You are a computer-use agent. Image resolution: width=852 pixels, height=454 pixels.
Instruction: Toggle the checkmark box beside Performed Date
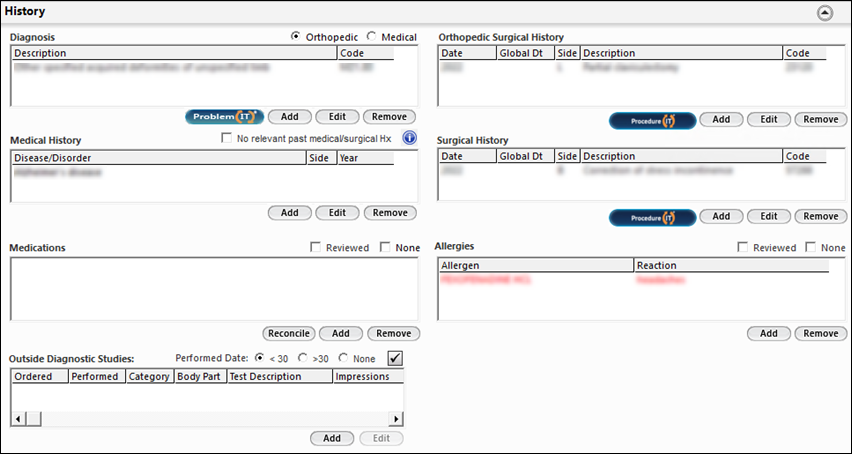click(395, 358)
